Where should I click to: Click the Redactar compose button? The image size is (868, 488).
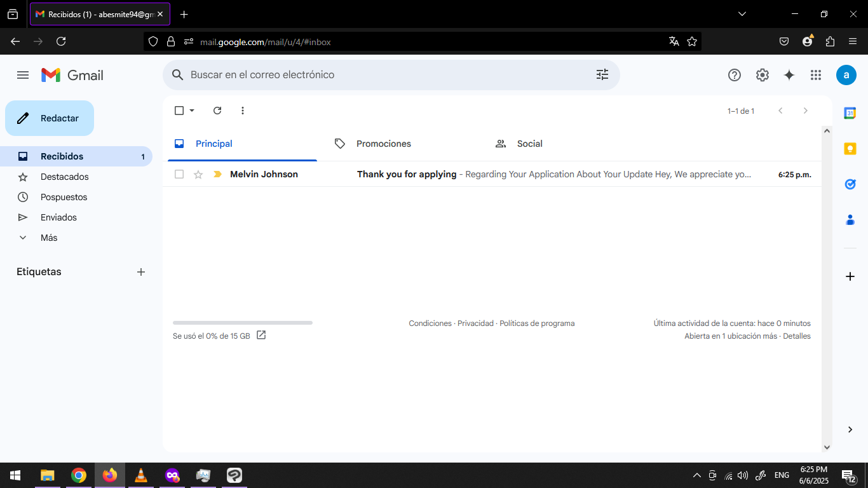(50, 118)
